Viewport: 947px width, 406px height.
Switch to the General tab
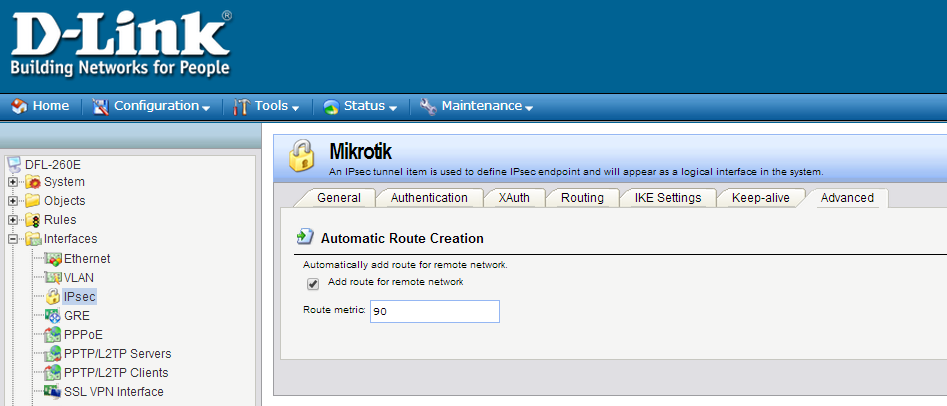(x=339, y=198)
